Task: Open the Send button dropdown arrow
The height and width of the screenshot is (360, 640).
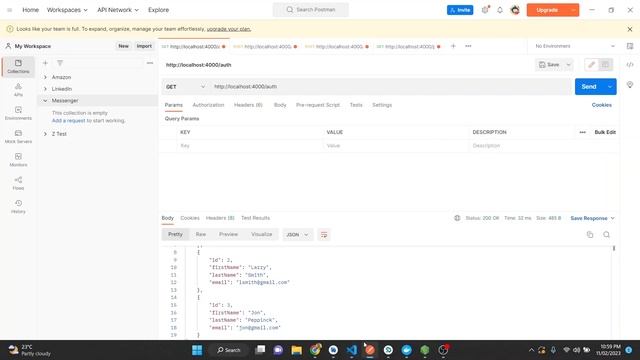Action: pyautogui.click(x=610, y=87)
